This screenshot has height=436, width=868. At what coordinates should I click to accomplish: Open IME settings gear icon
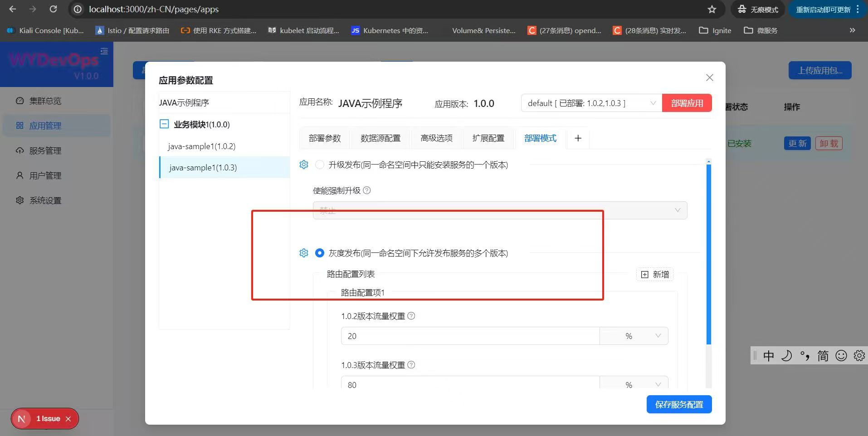click(x=859, y=356)
